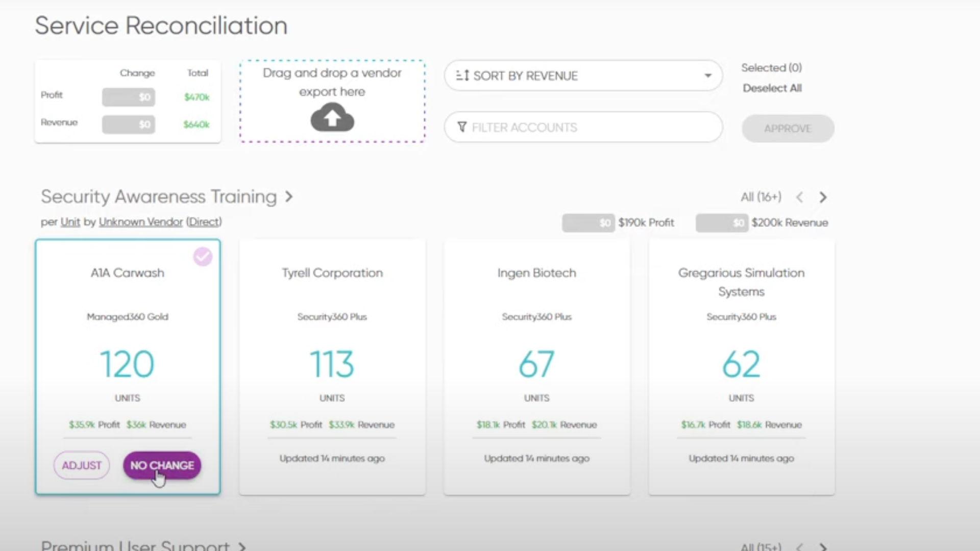The width and height of the screenshot is (980, 551).
Task: Open the Unit link
Action: coord(70,222)
